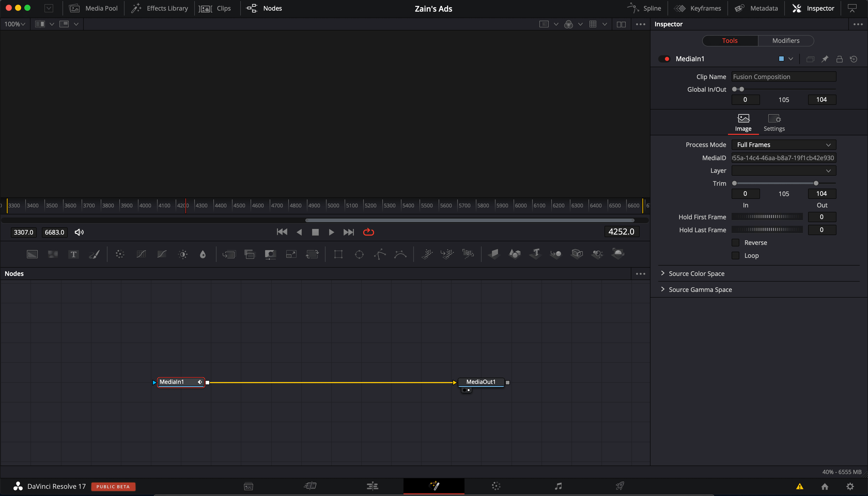868x496 pixels.
Task: Expand Source Color Space section
Action: pyautogui.click(x=696, y=273)
